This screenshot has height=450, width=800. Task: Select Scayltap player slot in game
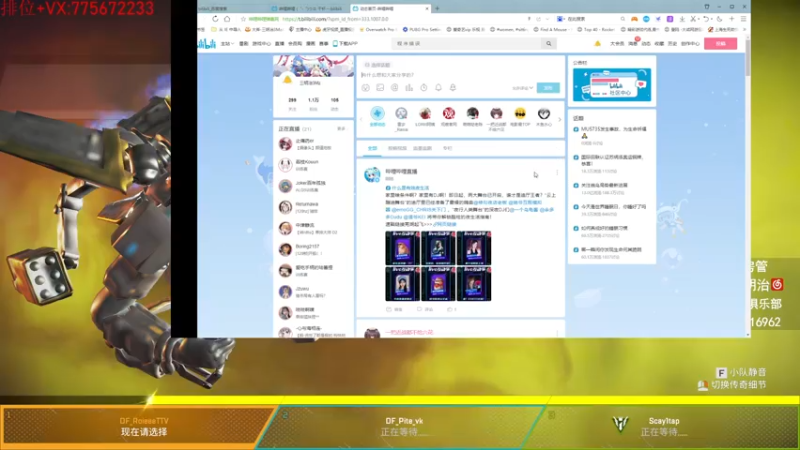tap(663, 427)
